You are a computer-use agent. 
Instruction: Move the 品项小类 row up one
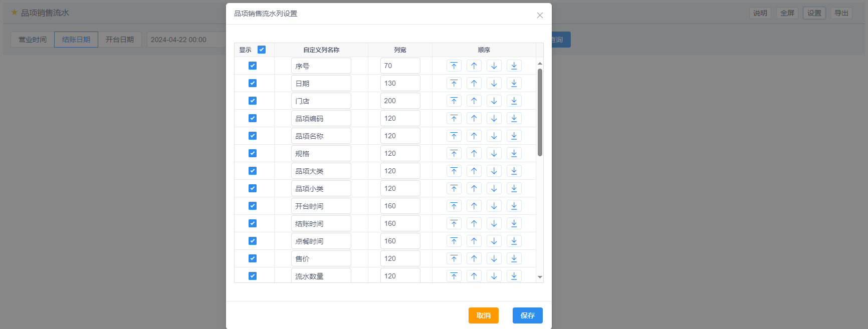pos(474,188)
